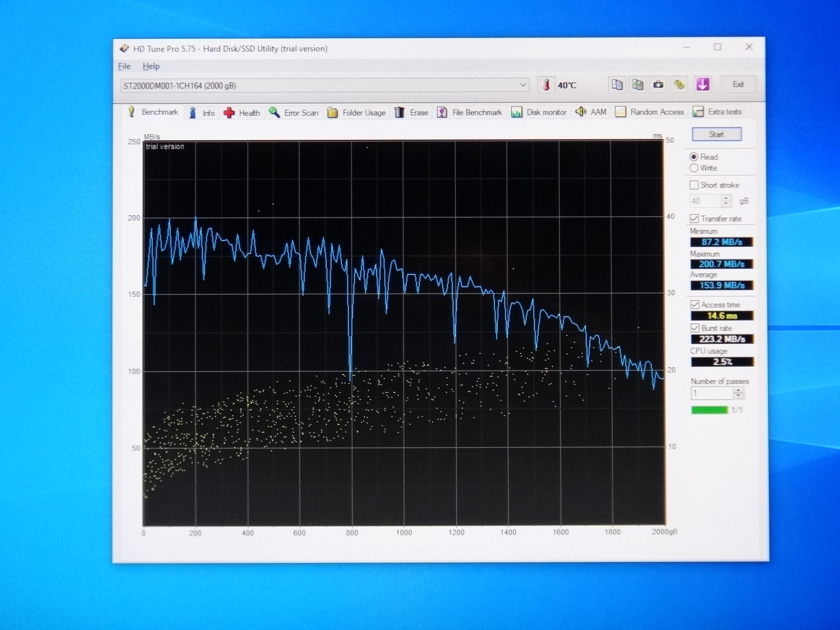Screen dimensions: 840x630
Task: Select the Read radio button
Action: pyautogui.click(x=694, y=157)
